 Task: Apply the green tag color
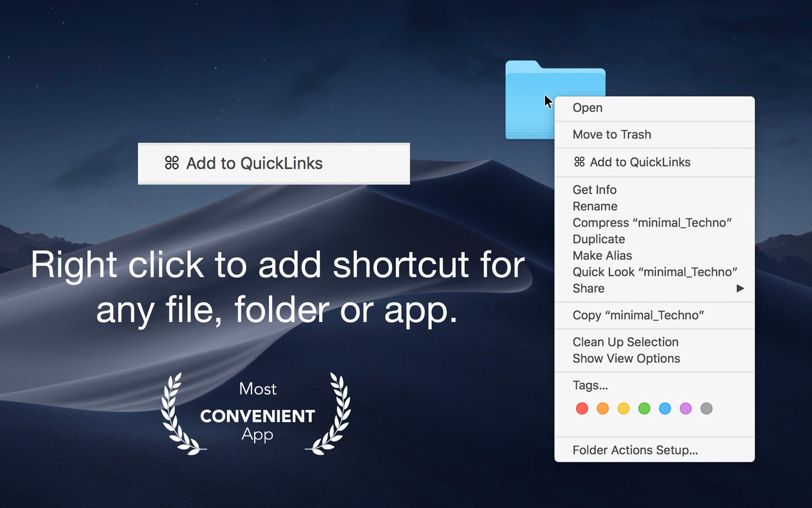pos(645,408)
